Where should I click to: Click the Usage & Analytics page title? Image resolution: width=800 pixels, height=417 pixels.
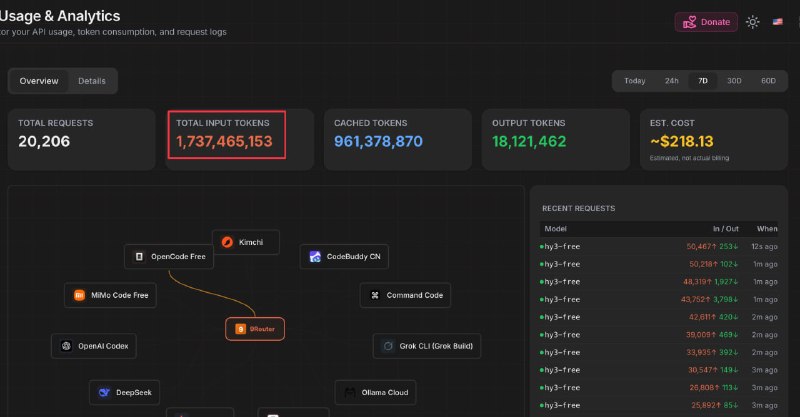coord(59,16)
